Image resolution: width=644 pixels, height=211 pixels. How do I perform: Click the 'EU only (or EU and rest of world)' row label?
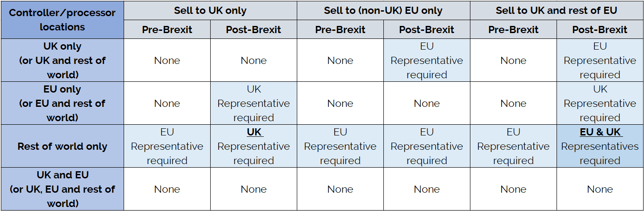[x=62, y=103]
